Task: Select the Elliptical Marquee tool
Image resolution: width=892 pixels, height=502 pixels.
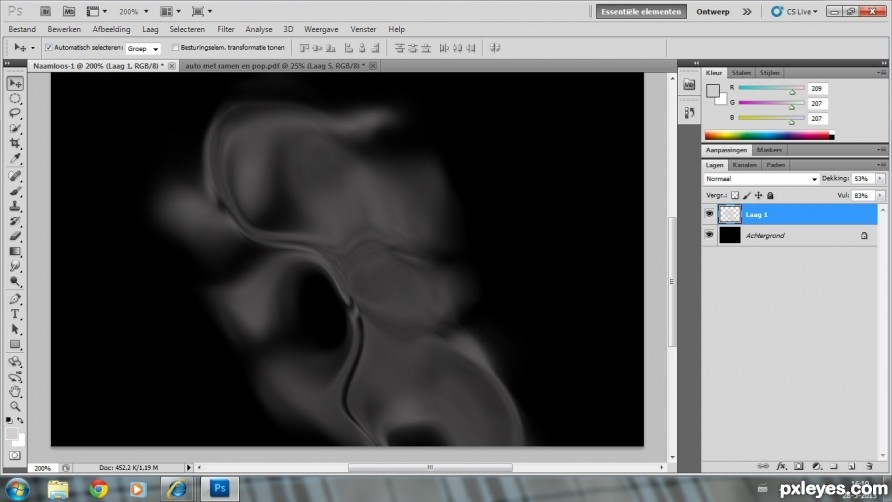Action: pyautogui.click(x=15, y=98)
